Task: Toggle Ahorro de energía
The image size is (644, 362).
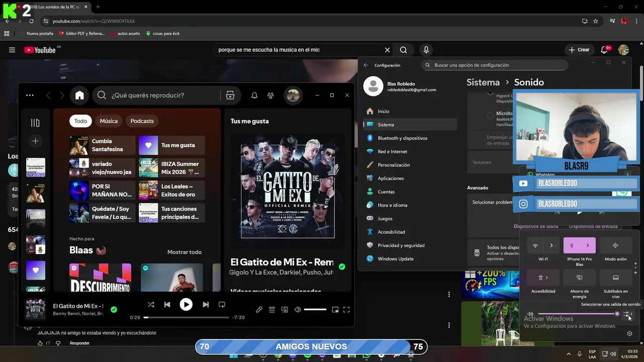Action: [580, 278]
